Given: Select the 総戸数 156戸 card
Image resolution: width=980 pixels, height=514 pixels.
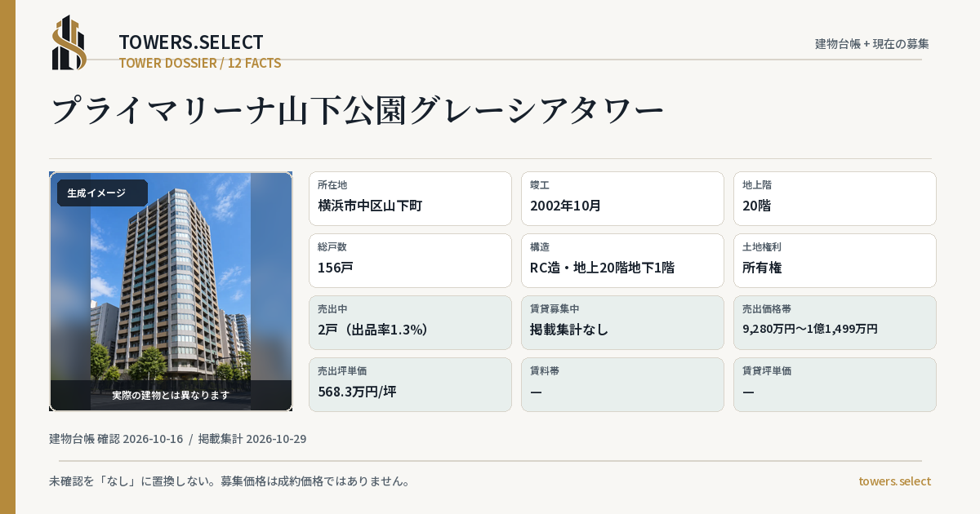Looking at the screenshot, I should click(410, 260).
